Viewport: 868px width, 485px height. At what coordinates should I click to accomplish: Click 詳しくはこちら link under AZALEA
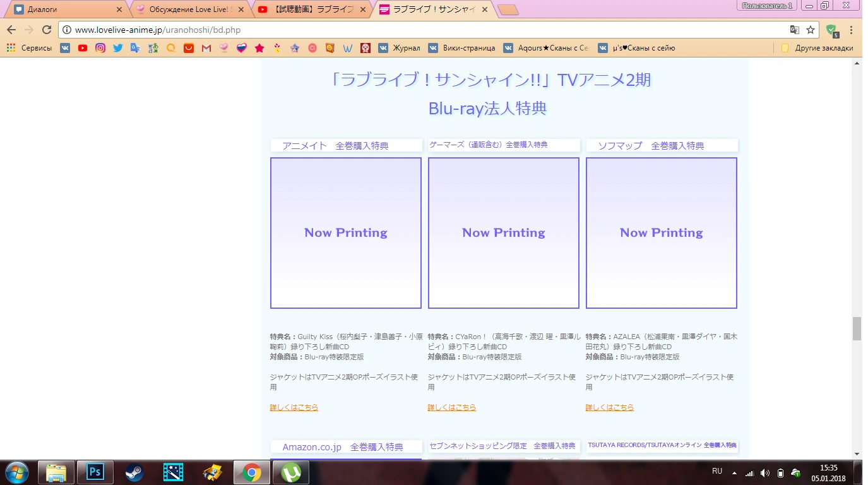[609, 407]
